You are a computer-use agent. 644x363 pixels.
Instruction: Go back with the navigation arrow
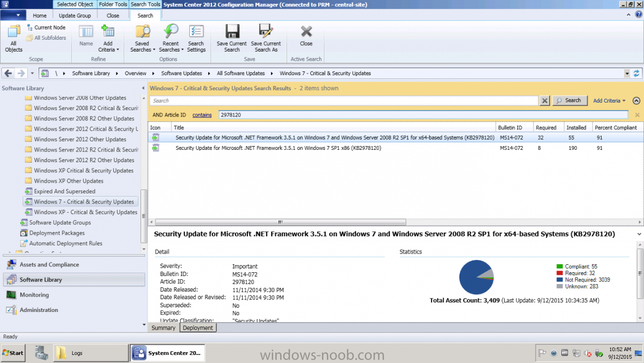tap(9, 73)
